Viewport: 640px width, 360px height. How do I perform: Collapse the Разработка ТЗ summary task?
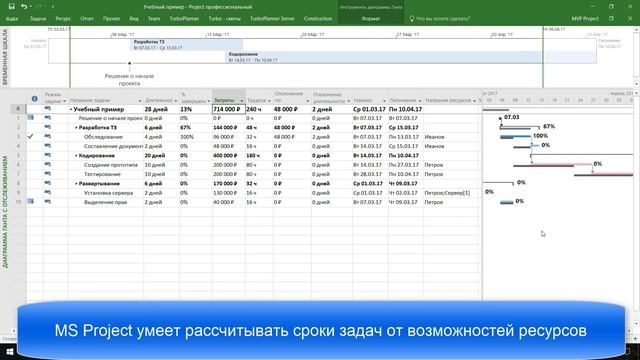pyautogui.click(x=76, y=128)
